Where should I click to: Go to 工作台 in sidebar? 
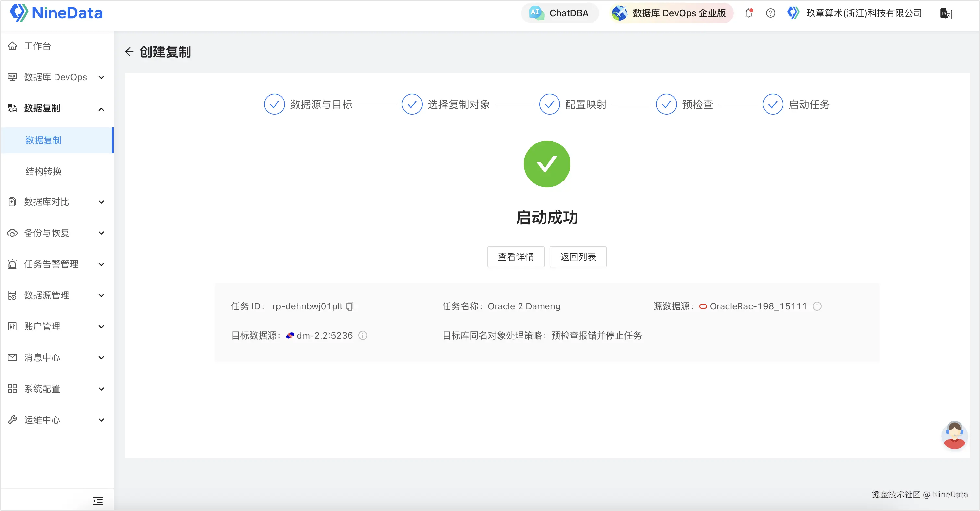point(37,46)
